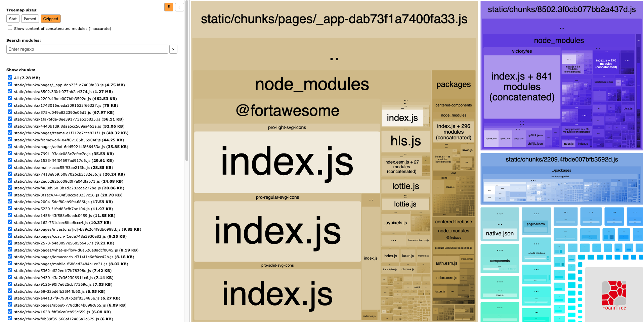Collapse the sidebar with the chevron button

179,7
